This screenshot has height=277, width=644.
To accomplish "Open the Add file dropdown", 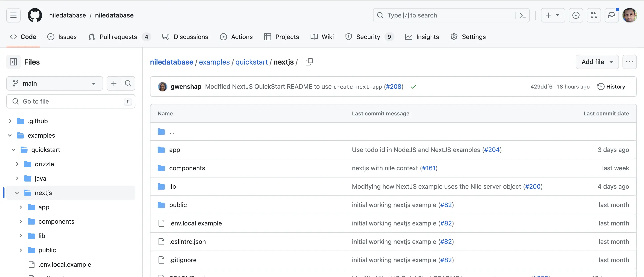I will (x=597, y=62).
